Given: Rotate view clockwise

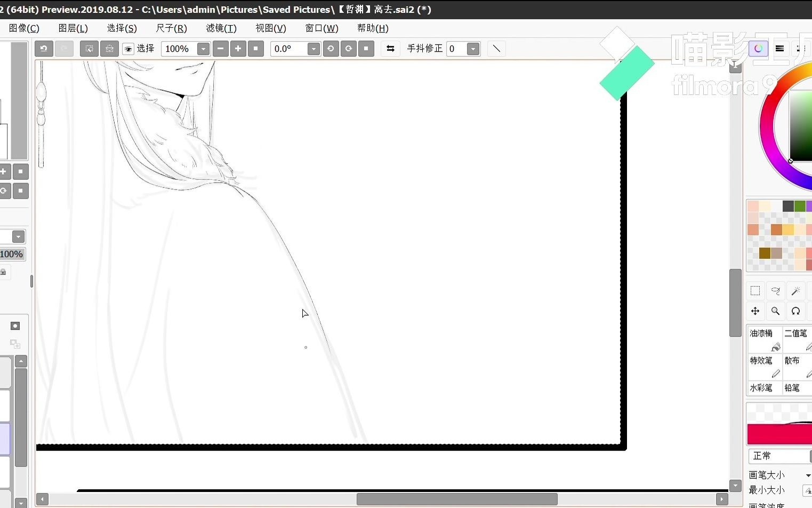Looking at the screenshot, I should click(348, 49).
